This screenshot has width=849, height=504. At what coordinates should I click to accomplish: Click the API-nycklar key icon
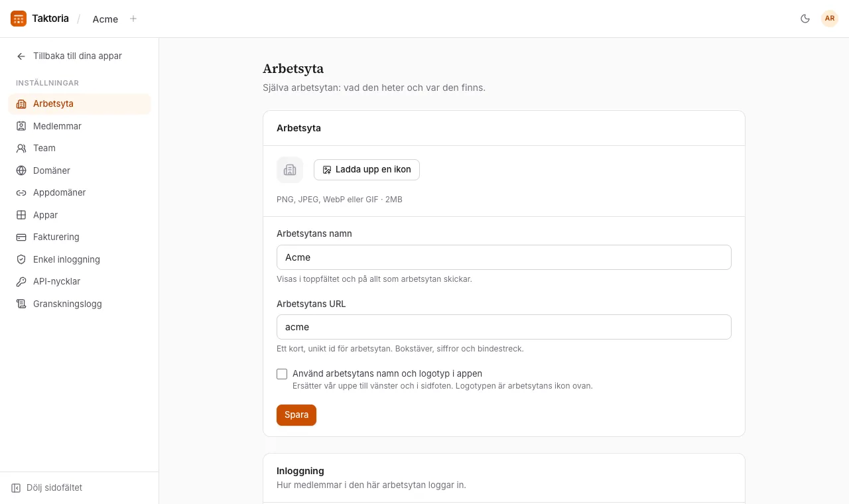pos(21,282)
